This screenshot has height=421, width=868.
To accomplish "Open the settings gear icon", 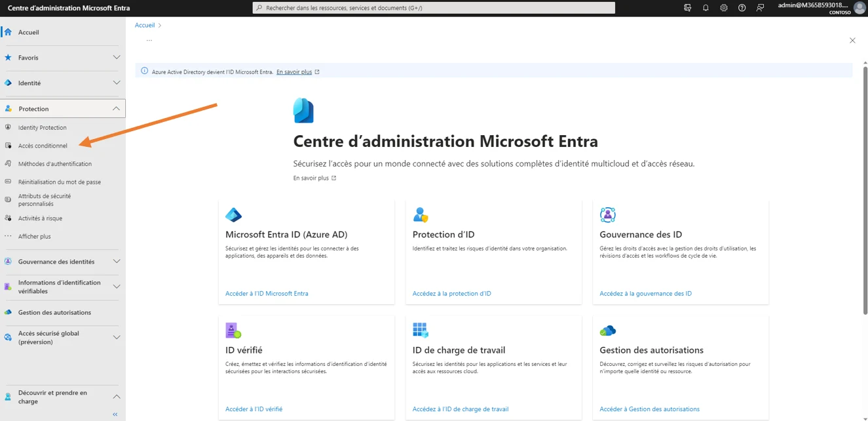I will coord(724,8).
